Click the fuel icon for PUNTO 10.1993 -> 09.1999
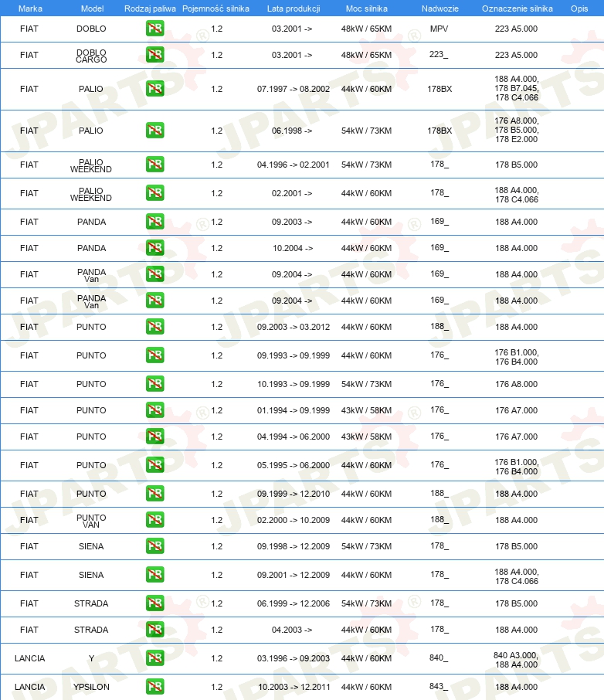 coord(155,384)
